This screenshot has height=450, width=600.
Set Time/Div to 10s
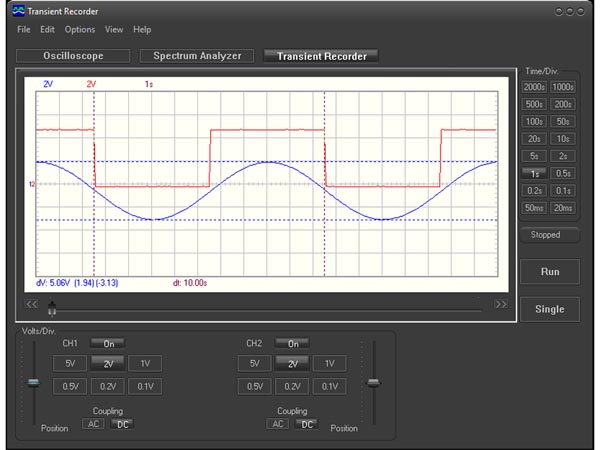click(562, 139)
